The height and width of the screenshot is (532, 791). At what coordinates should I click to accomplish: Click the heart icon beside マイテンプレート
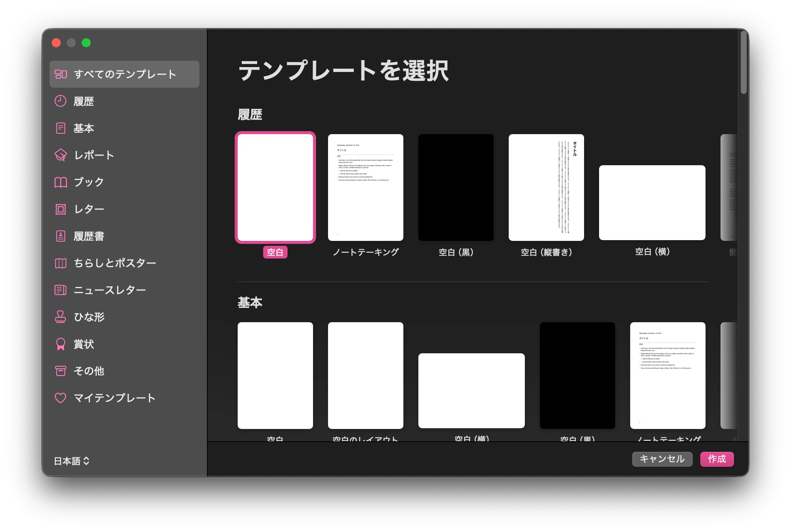point(60,398)
